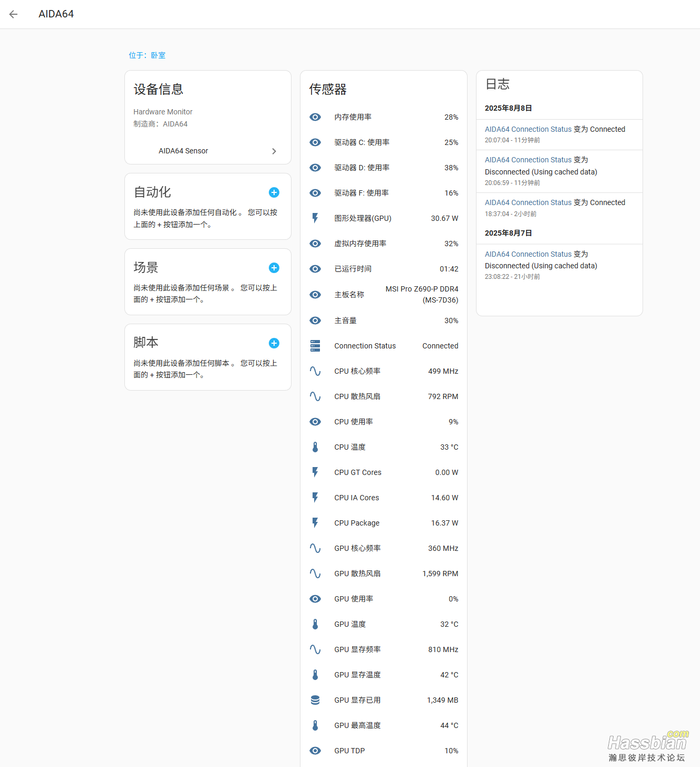Screen dimensions: 700x767
Task: Add a scene with the 场景 plus button
Action: [x=274, y=268]
